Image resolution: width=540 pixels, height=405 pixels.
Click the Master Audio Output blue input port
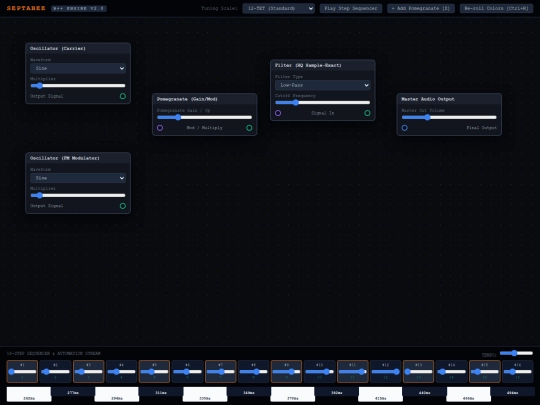[x=404, y=128]
